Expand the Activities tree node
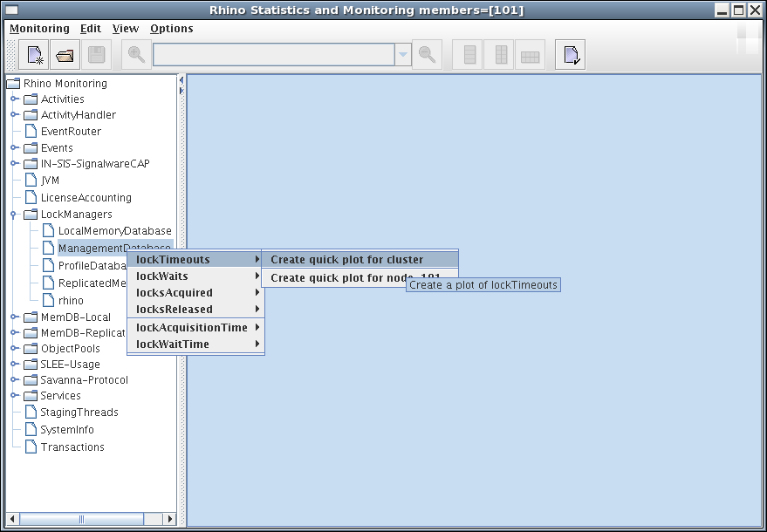This screenshot has height=532, width=767. pos(15,99)
